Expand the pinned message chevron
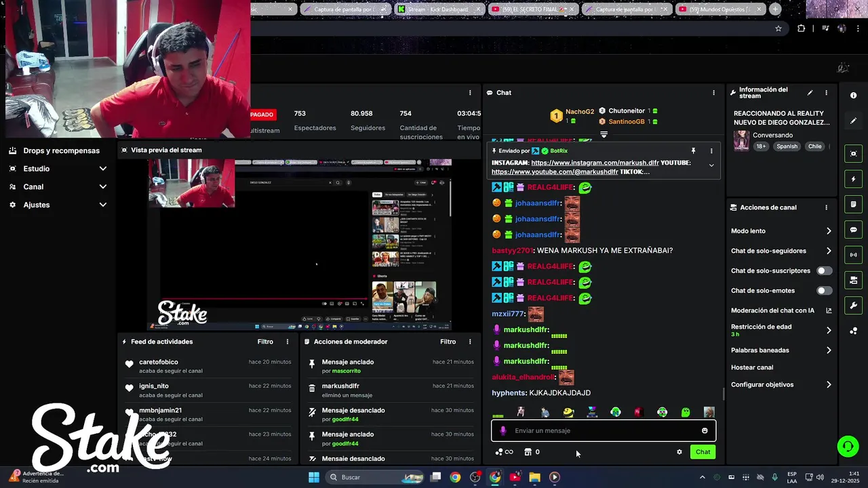This screenshot has height=488, width=868. pos(711,165)
